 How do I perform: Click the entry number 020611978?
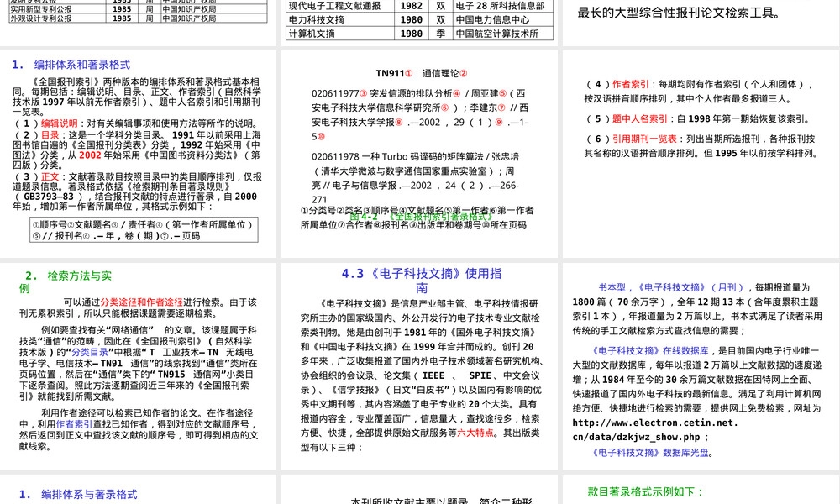click(x=335, y=156)
